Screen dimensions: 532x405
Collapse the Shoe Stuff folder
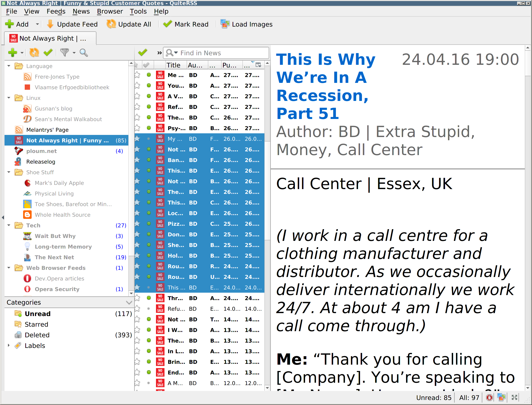(x=9, y=172)
